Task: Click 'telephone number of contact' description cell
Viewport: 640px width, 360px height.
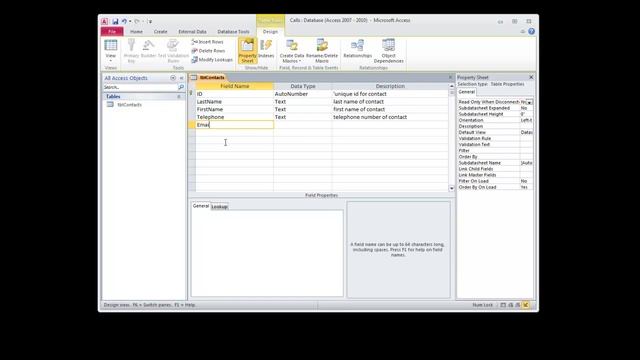Action: click(390, 117)
